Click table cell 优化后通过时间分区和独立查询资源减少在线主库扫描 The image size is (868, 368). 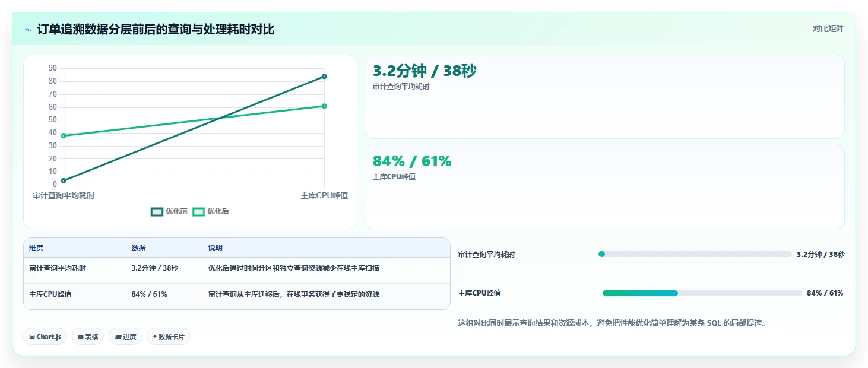(293, 268)
